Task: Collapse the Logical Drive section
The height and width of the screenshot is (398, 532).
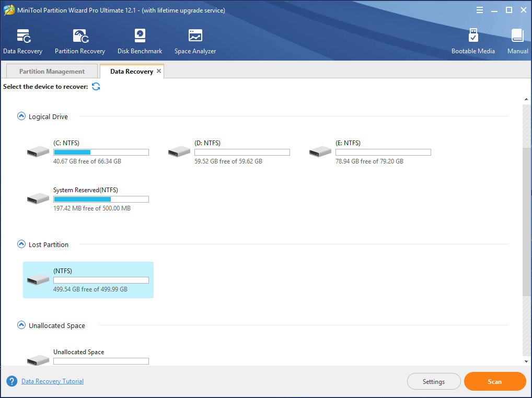Action: (21, 116)
